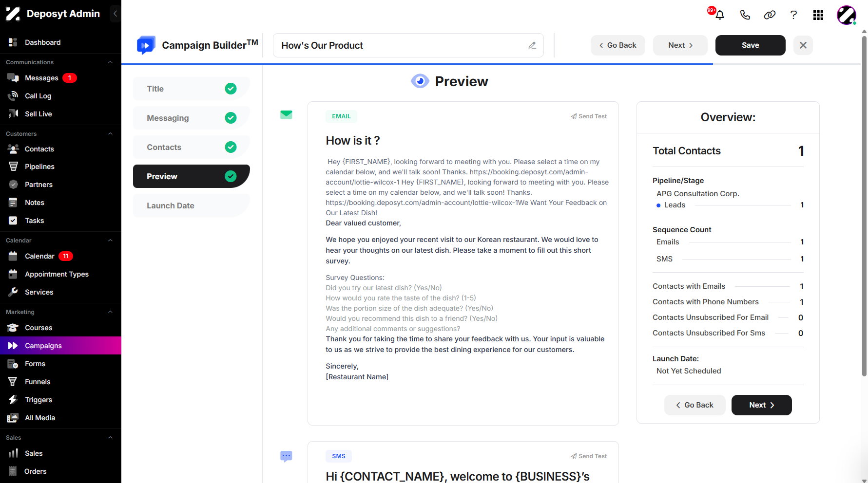Open user profile avatar
Screen dimensions: 868x483
pyautogui.click(x=847, y=15)
